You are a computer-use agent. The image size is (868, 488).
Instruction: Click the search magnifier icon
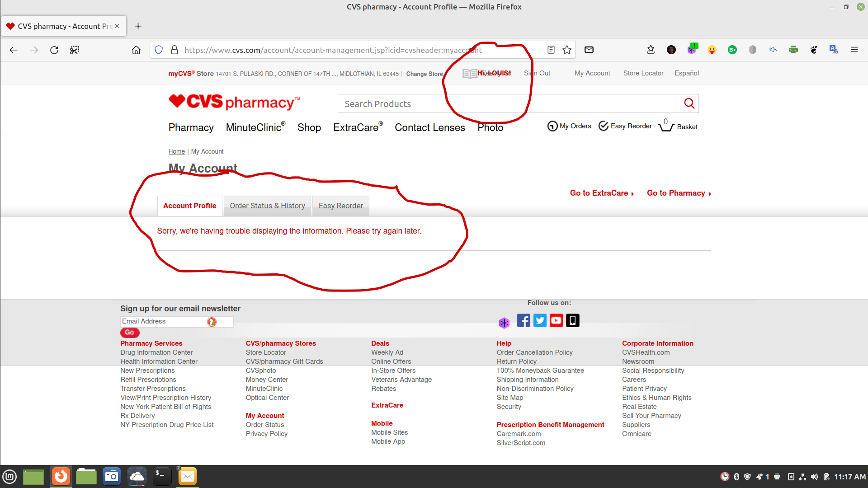(689, 103)
